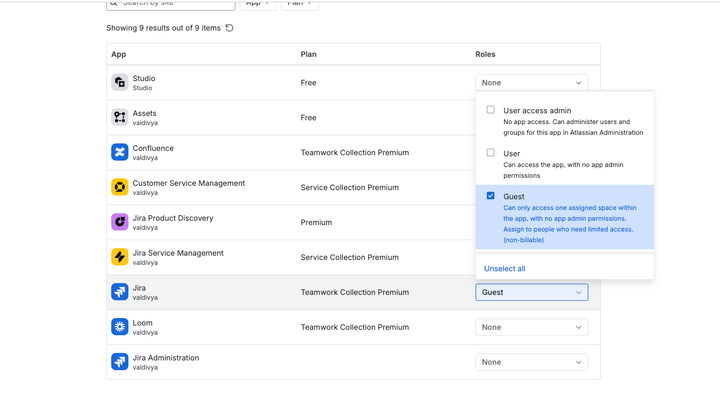Tick the User role checkbox

tap(490, 152)
